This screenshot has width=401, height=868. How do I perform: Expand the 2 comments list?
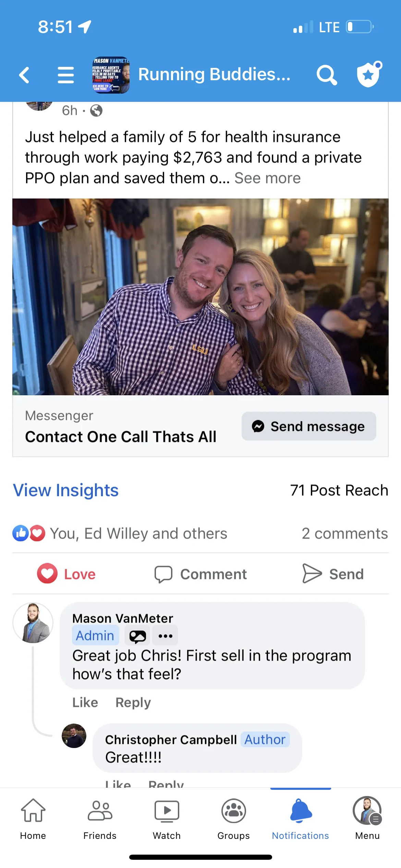[x=345, y=533]
